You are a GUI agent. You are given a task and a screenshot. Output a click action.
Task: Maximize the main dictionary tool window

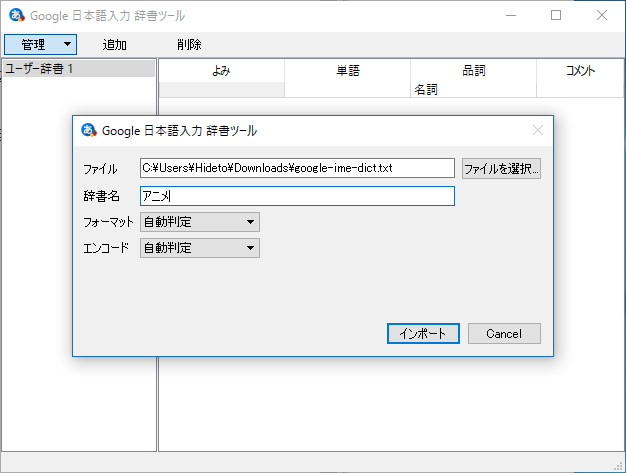556,16
